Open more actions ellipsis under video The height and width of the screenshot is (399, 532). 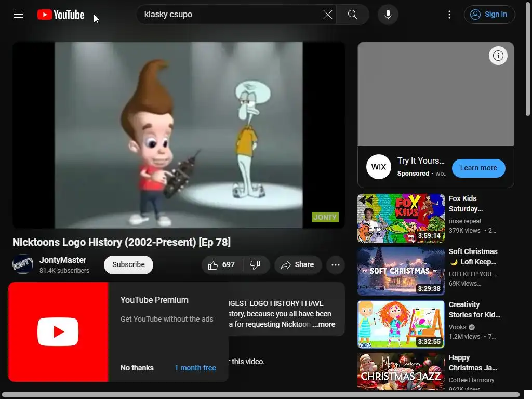[335, 264]
